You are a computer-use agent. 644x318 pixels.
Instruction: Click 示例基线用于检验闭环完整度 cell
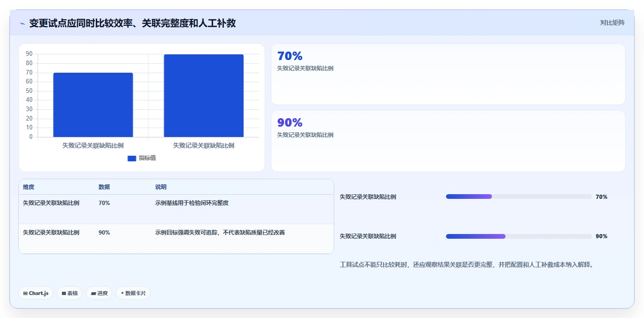pyautogui.click(x=192, y=203)
